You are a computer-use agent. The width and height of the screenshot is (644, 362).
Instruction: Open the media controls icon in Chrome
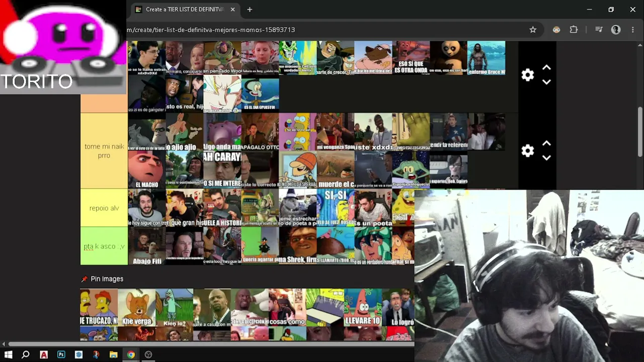(x=599, y=30)
